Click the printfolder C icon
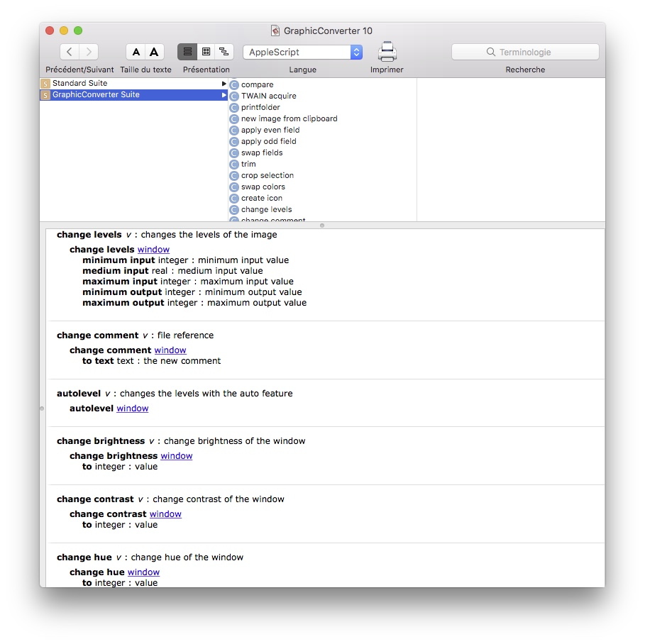 click(x=234, y=108)
